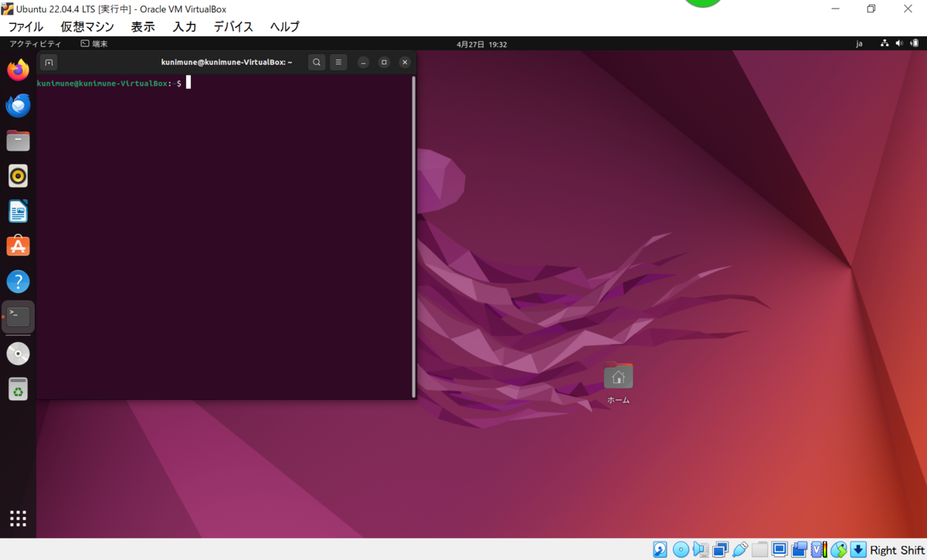Click アクティビティ in the Ubuntu top bar
Viewport: 927px width, 560px height.
[x=36, y=44]
